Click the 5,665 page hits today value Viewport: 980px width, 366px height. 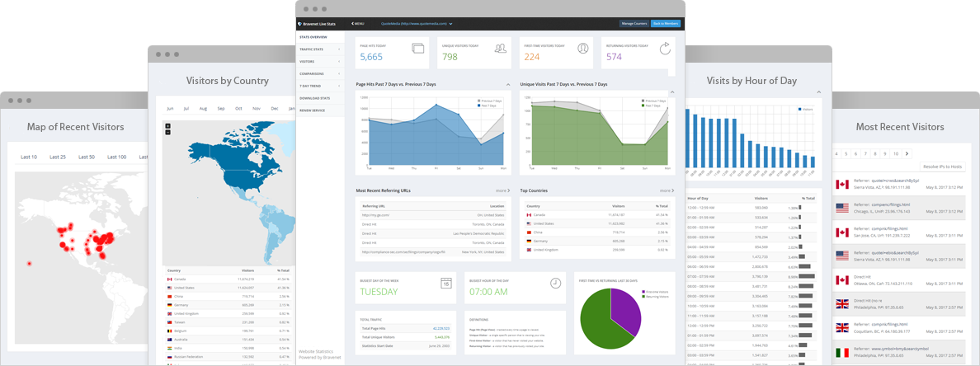tap(371, 57)
